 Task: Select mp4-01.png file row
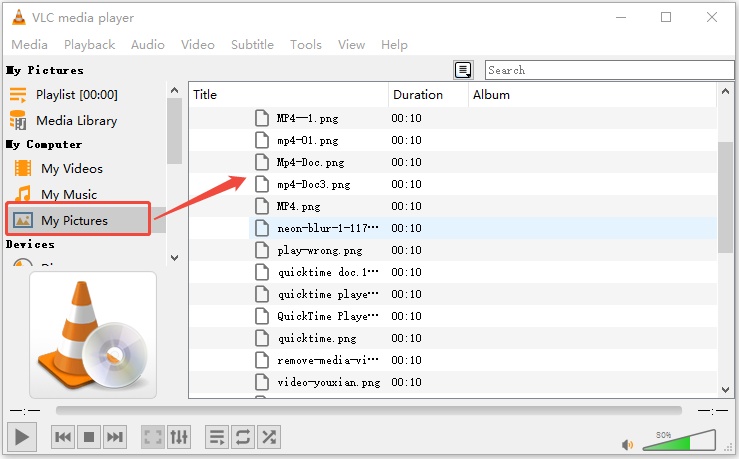pyautogui.click(x=453, y=140)
